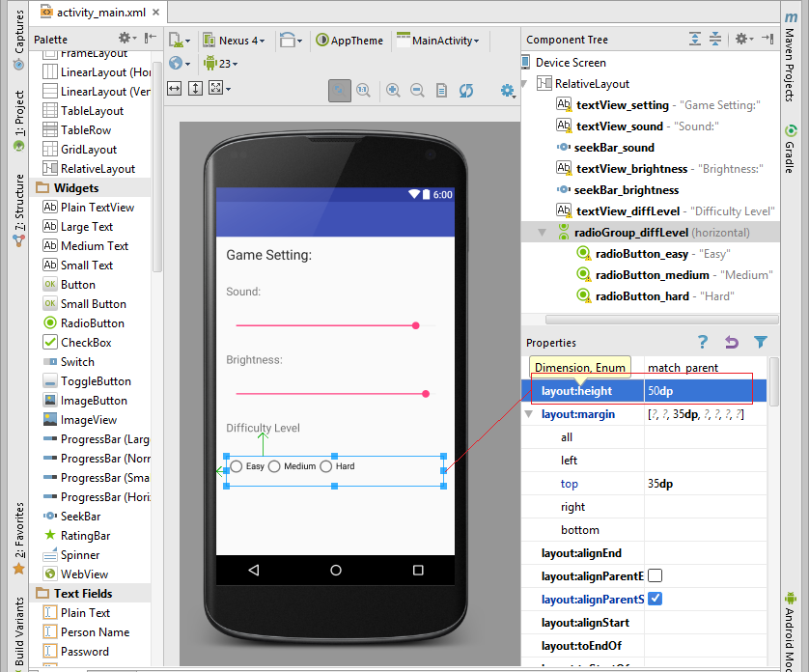Select seekBar_sound in Component Tree
Screen dimensions: 809x672
[614, 148]
